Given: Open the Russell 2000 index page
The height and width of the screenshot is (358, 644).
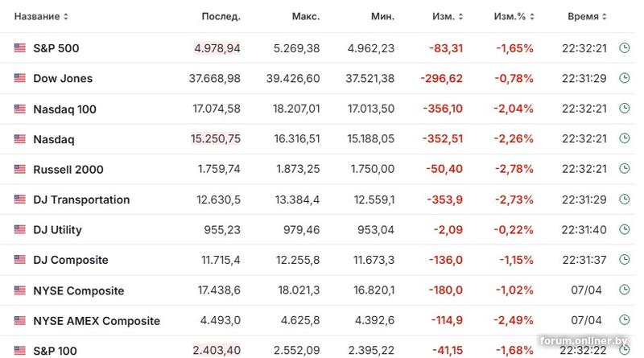Looking at the screenshot, I should (x=68, y=169).
